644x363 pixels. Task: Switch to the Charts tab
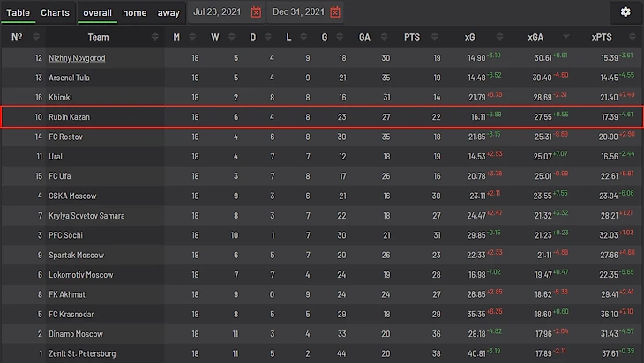55,12
